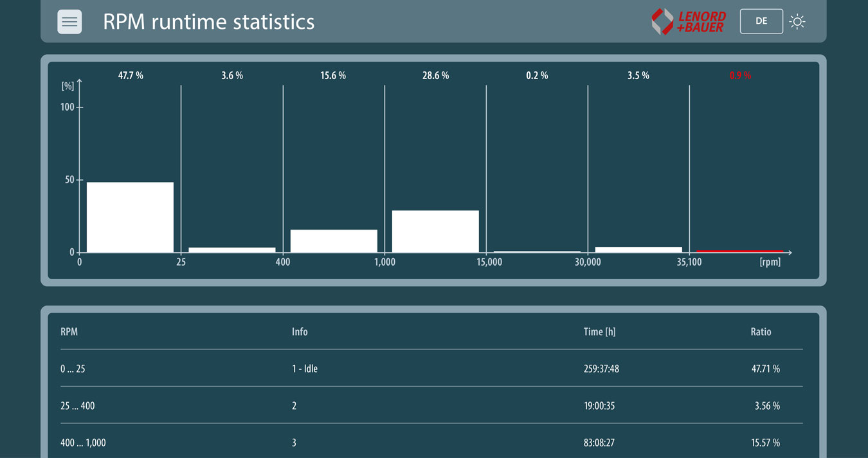Open the hamburger menu
This screenshot has height=458, width=868.
69,22
